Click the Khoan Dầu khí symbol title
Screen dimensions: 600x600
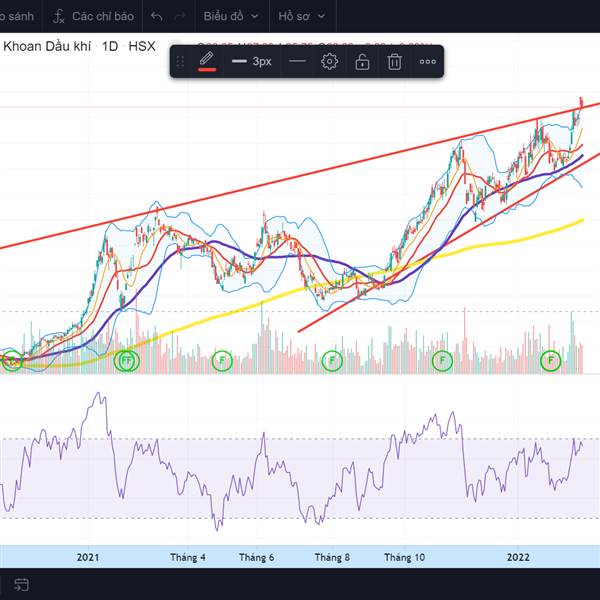point(47,46)
